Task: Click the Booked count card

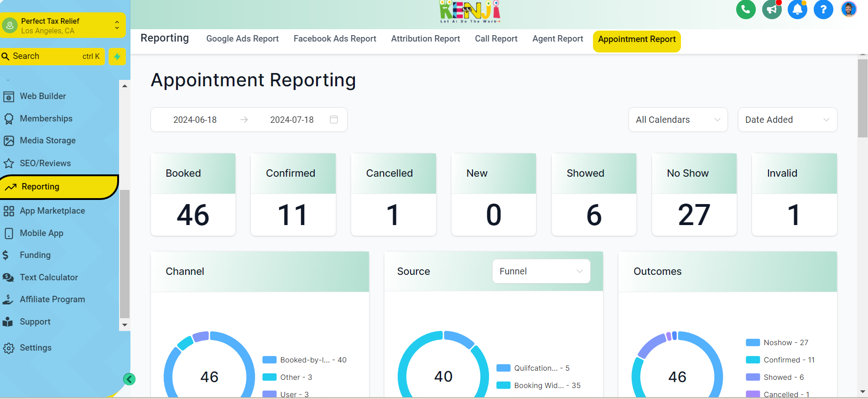Action: point(193,194)
